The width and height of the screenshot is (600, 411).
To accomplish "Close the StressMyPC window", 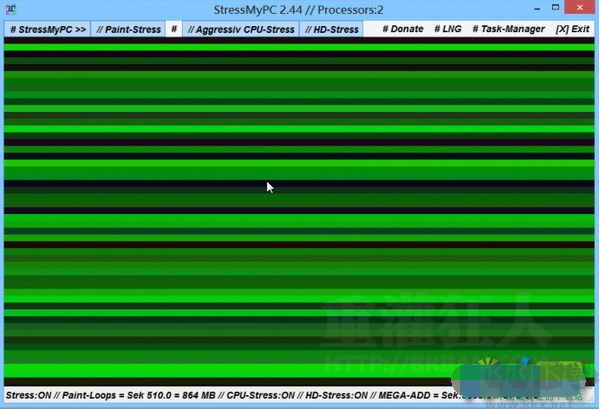I will click(x=580, y=7).
